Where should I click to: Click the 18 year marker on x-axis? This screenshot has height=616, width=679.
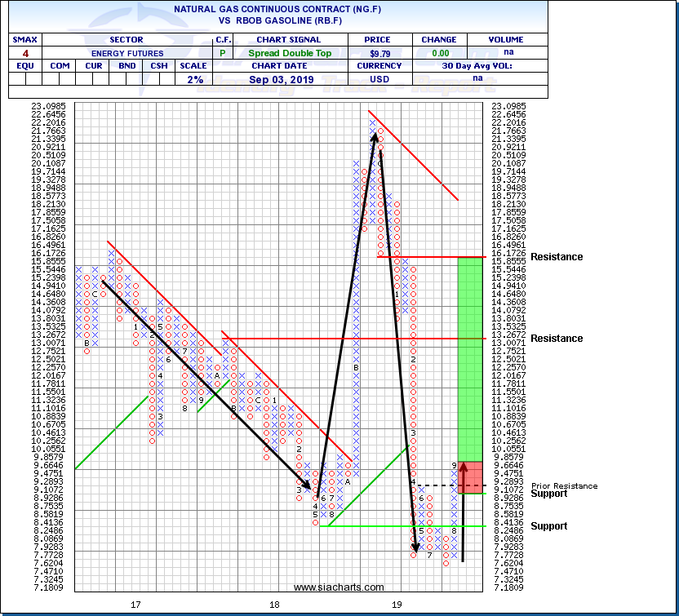(273, 605)
